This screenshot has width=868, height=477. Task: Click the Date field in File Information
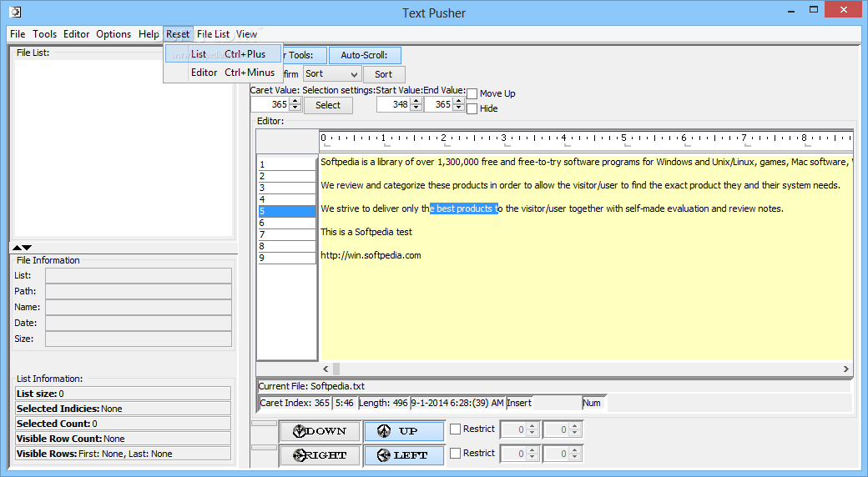click(x=139, y=324)
